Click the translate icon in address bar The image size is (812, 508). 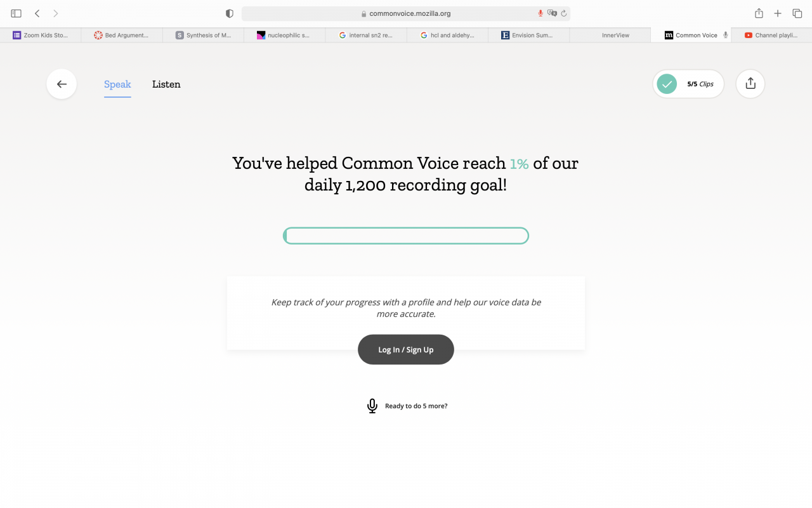552,13
